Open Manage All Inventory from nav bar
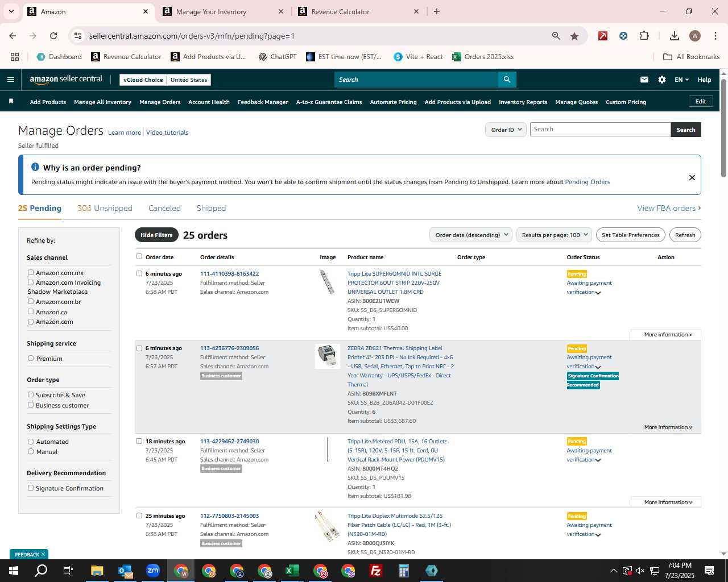 click(102, 102)
